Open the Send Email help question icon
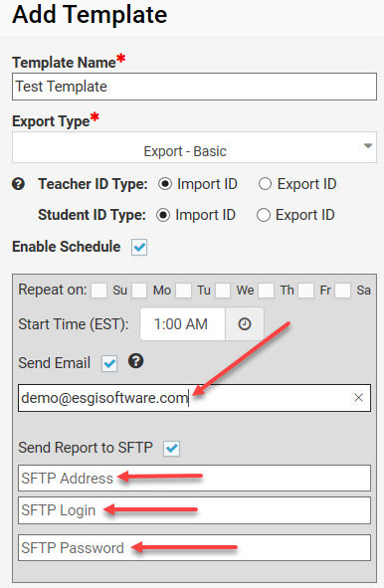Viewport: 384px width, 588px height. [x=135, y=361]
